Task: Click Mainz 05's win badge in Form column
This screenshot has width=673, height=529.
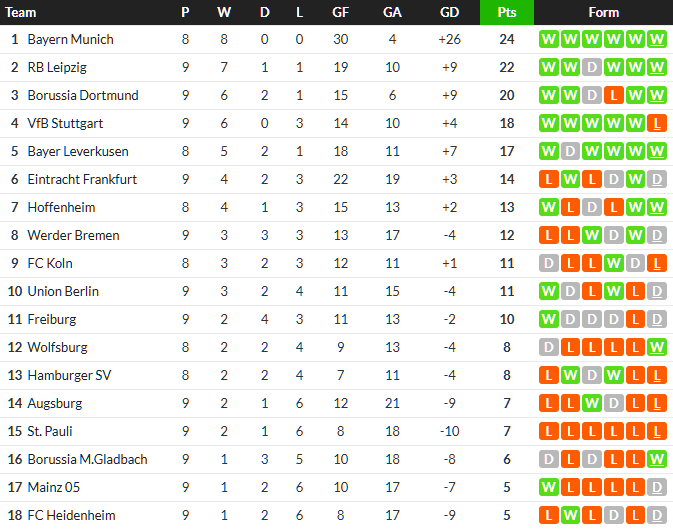Action: (x=548, y=488)
